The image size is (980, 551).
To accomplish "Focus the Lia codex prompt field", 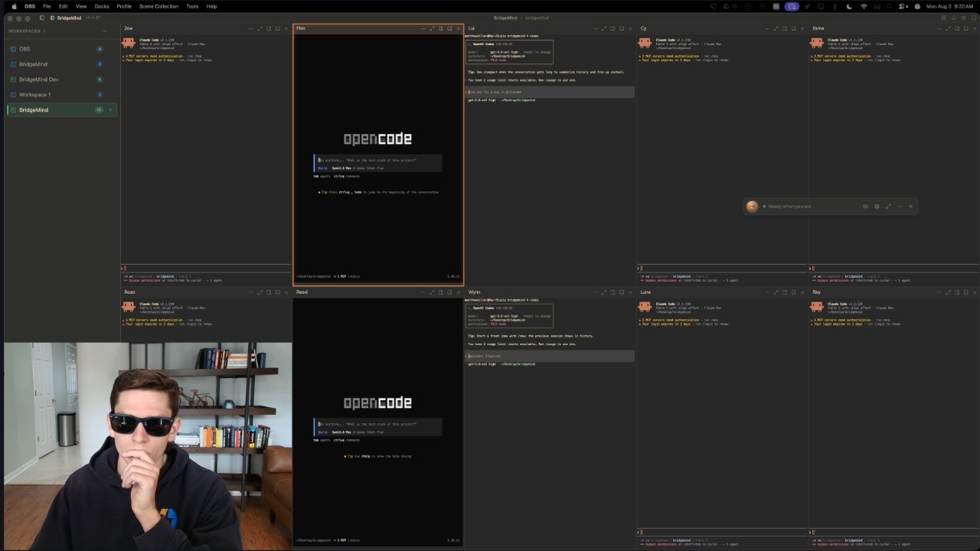I will tap(550, 92).
